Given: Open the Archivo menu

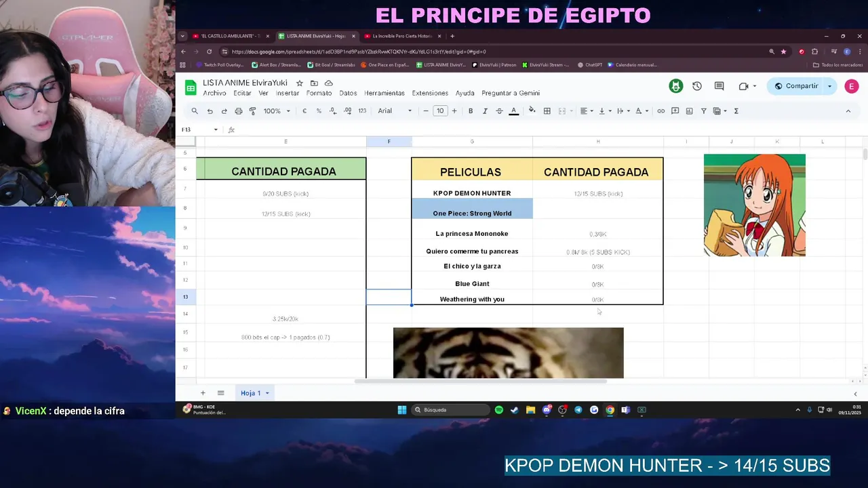Looking at the screenshot, I should tap(214, 93).
